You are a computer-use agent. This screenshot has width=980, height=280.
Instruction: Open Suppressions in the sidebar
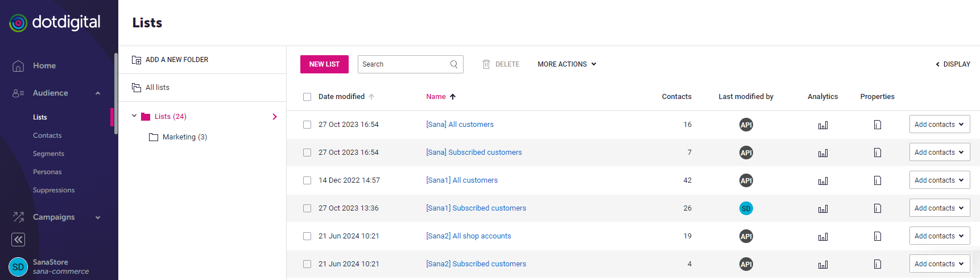pyautogui.click(x=53, y=190)
